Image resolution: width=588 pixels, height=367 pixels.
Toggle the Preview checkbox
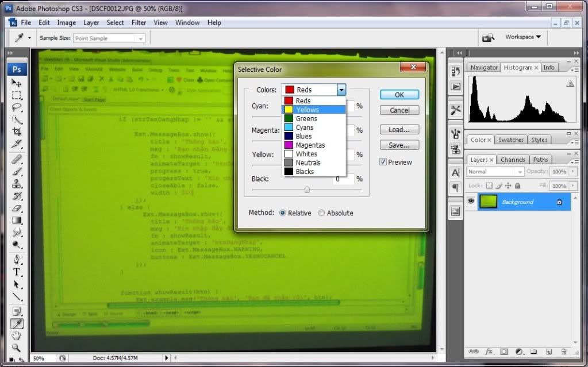click(383, 162)
